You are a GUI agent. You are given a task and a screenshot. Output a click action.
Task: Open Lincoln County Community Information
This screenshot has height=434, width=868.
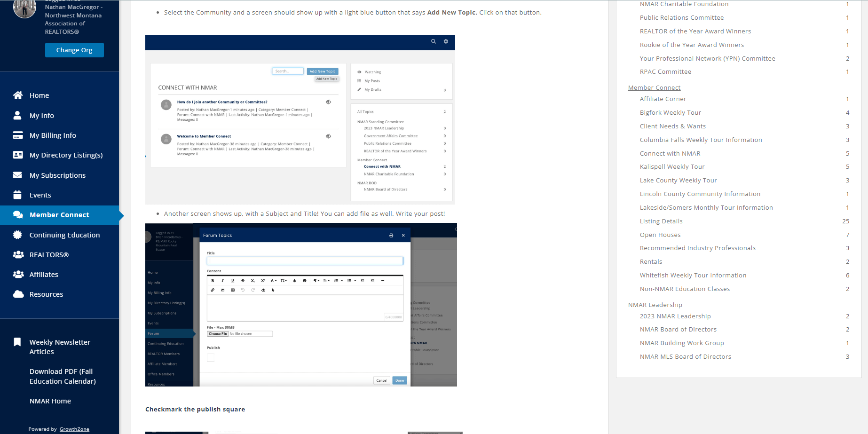pos(700,194)
